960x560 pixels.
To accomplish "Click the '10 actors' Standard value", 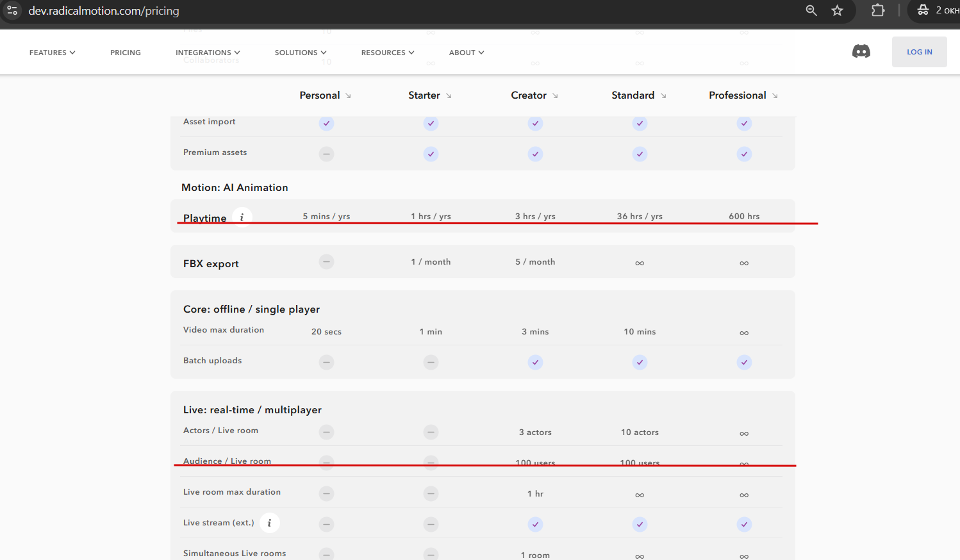I will tap(640, 432).
